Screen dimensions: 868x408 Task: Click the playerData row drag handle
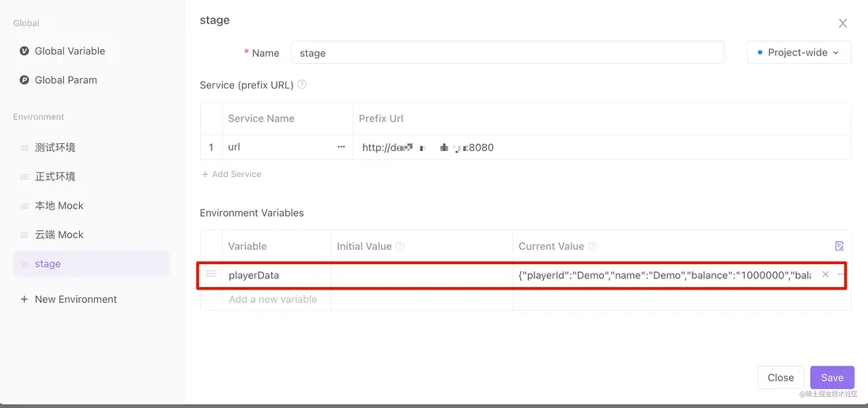tap(211, 274)
